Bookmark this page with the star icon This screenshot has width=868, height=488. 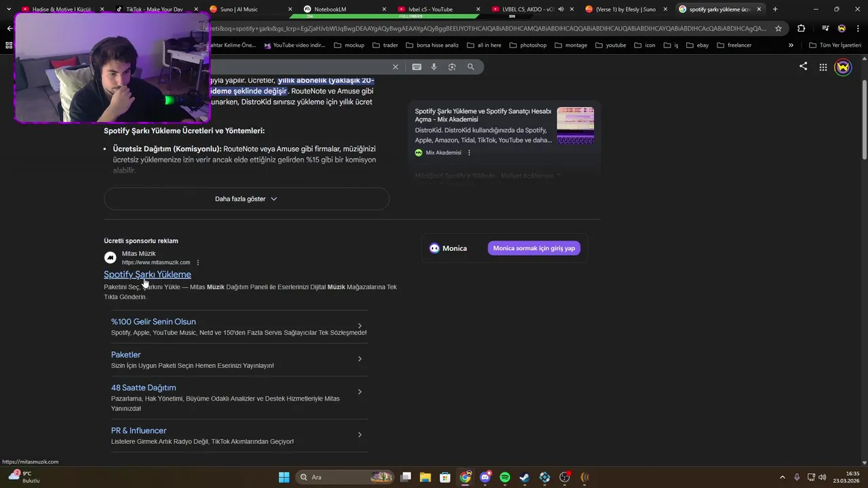click(x=778, y=28)
